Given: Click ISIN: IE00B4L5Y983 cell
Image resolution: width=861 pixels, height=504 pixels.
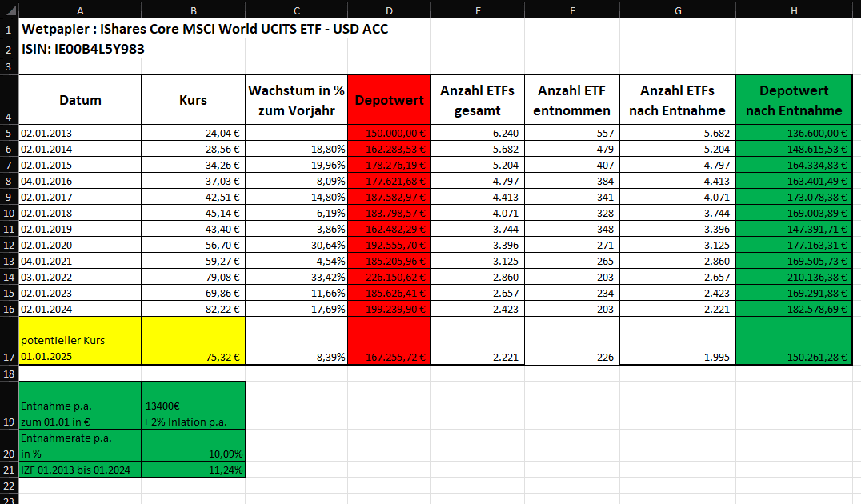Looking at the screenshot, I should click(80, 48).
